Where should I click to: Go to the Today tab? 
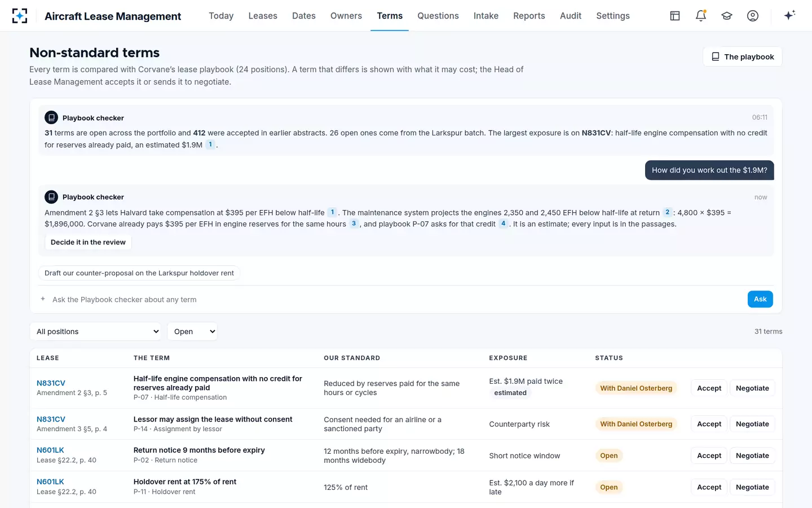[x=221, y=16]
